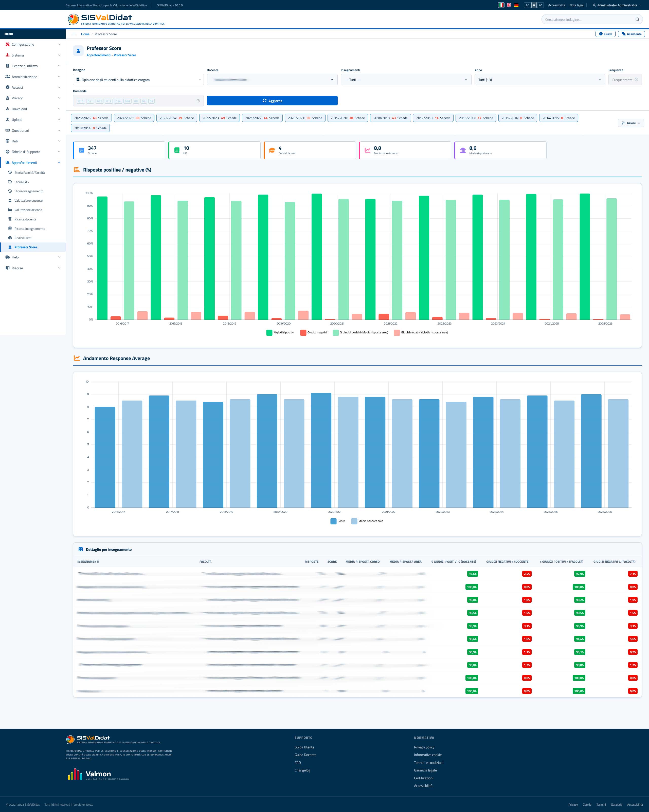Click the Dati database icon in sidebar
Screen dimensions: 649x812
8,141
